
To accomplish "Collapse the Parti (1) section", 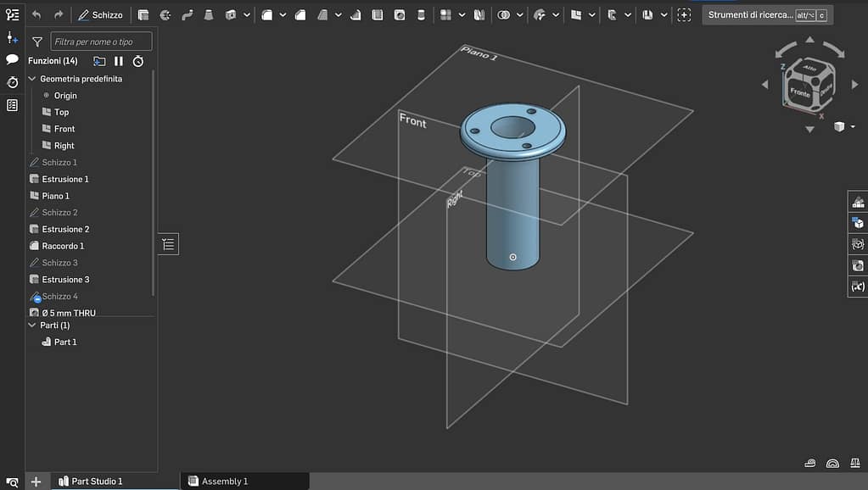I will click(x=32, y=325).
